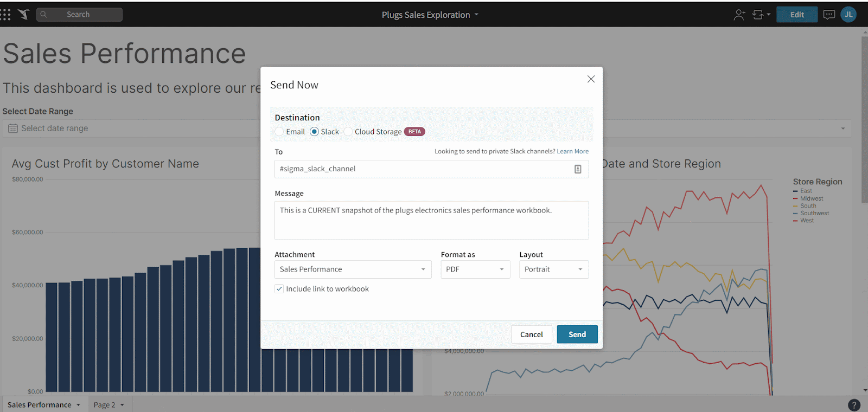Click the Sigma bird logo icon

23,15
